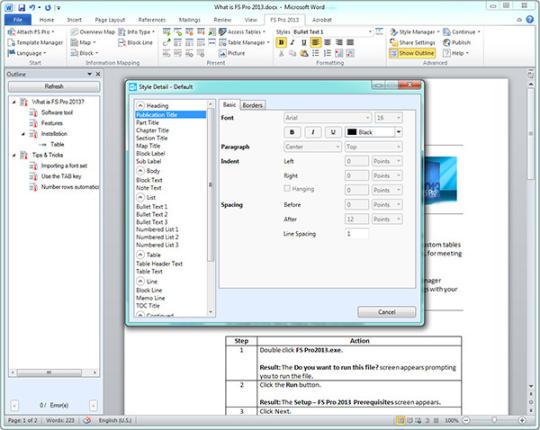Open Share Settings
540x430 pixels.
tap(413, 43)
